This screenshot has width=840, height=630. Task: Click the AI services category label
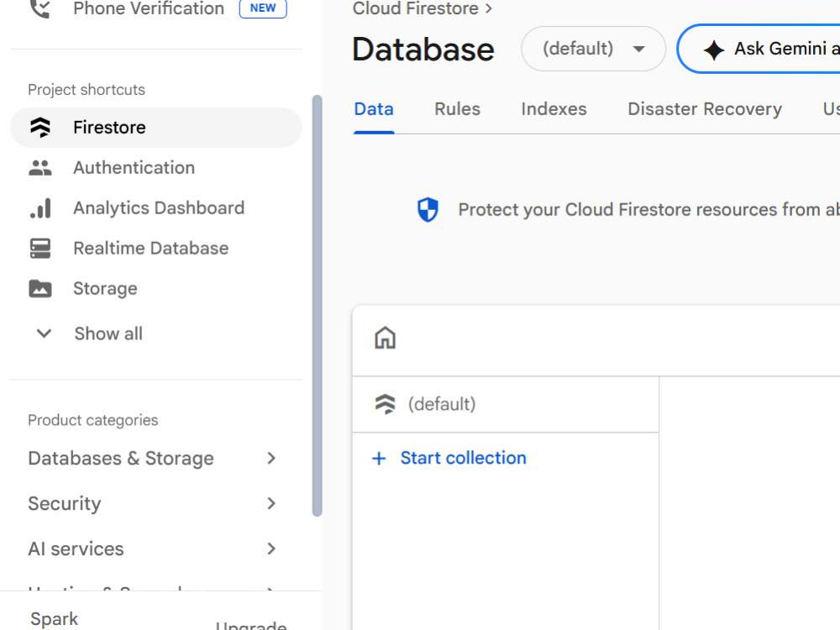[76, 549]
